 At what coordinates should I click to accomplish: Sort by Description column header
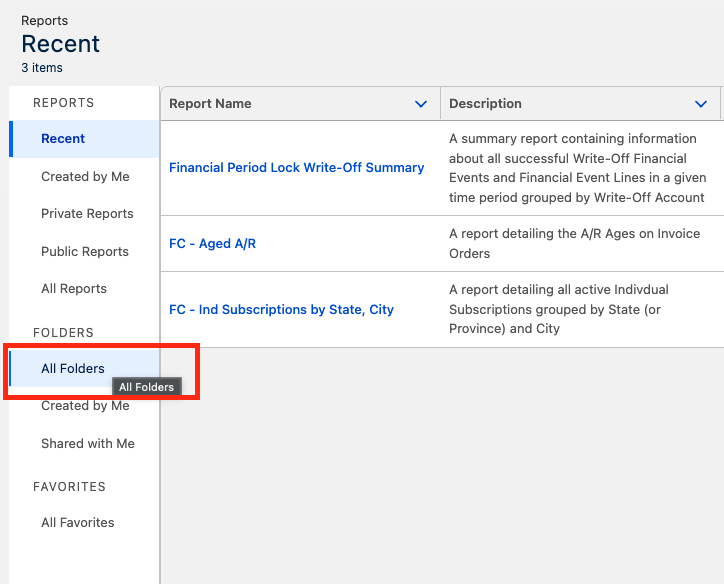[x=485, y=103]
